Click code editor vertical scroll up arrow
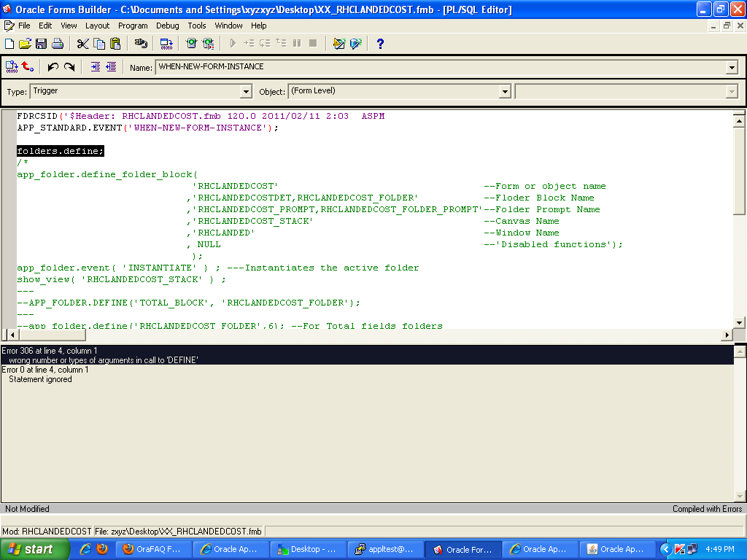747x560 pixels. pyautogui.click(x=739, y=122)
